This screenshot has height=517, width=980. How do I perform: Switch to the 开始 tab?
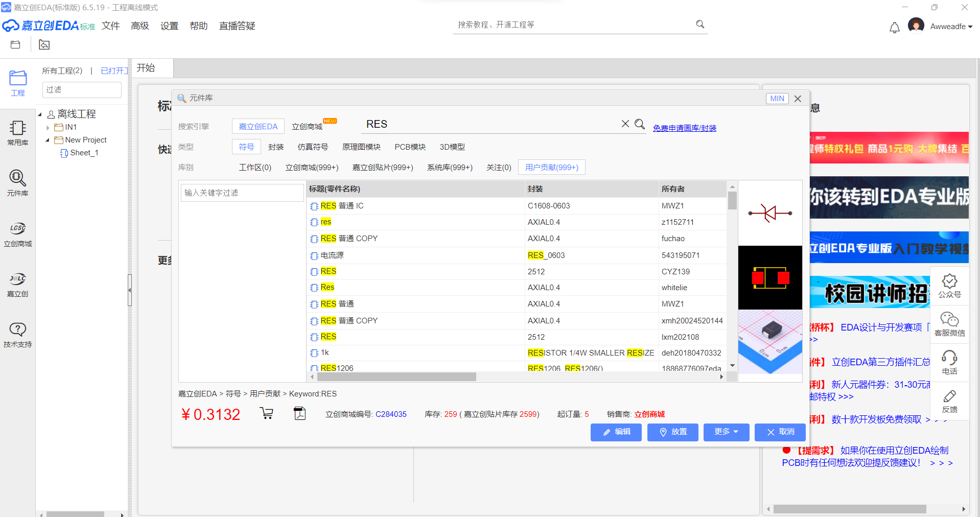point(152,68)
